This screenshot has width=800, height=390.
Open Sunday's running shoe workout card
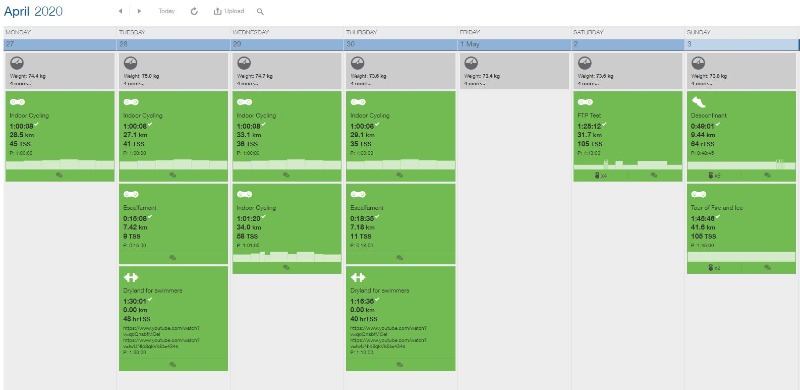coord(741,136)
